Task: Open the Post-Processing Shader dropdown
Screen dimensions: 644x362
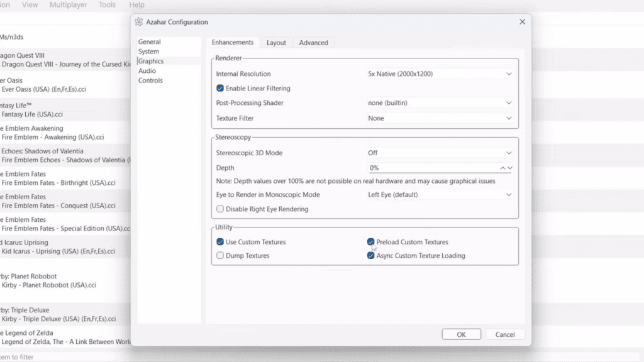Action: 440,103
